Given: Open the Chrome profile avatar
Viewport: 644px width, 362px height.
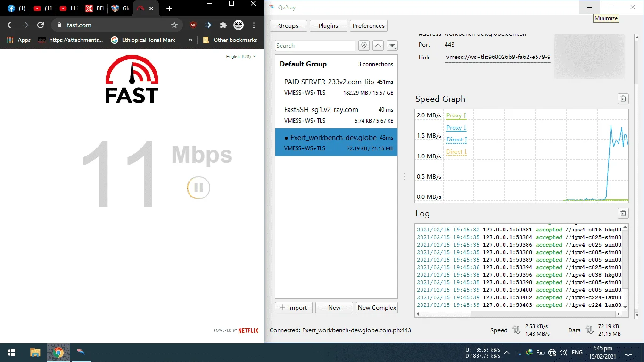Looking at the screenshot, I should point(239,25).
